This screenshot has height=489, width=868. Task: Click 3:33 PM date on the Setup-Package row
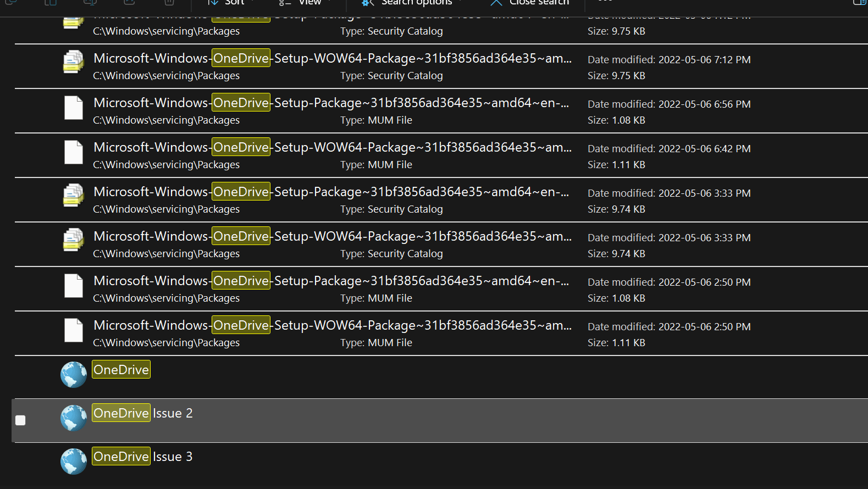pyautogui.click(x=669, y=193)
